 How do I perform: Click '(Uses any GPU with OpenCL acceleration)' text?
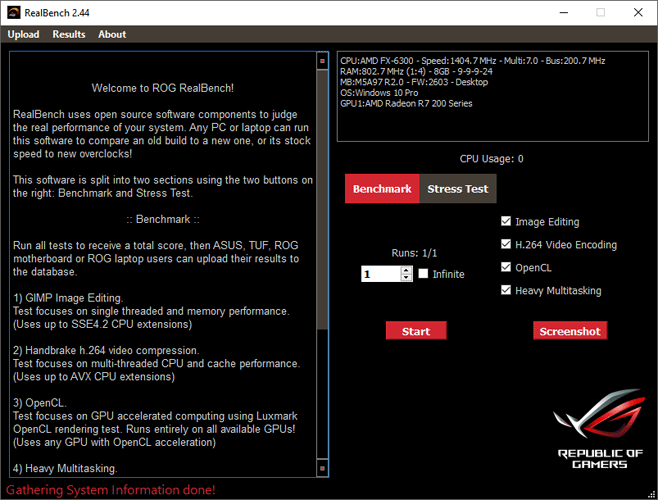pos(114,442)
